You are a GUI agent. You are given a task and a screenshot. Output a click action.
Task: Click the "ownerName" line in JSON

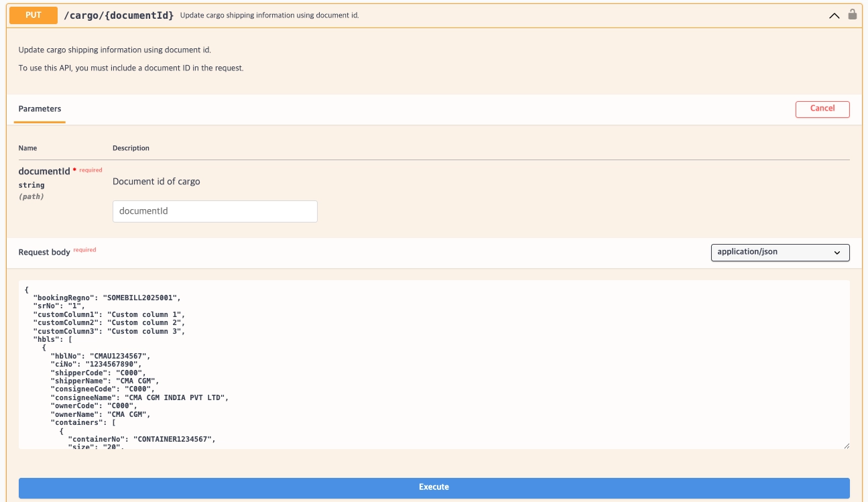coord(101,414)
